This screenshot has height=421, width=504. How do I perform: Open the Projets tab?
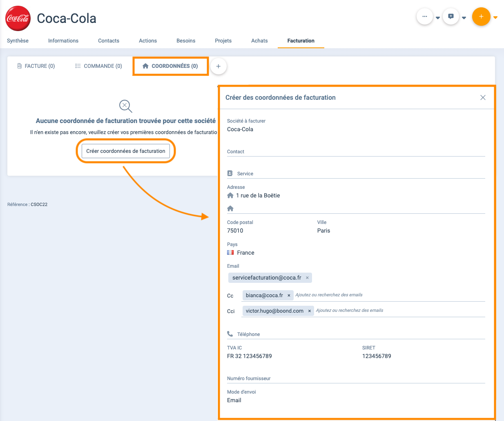[x=223, y=40]
